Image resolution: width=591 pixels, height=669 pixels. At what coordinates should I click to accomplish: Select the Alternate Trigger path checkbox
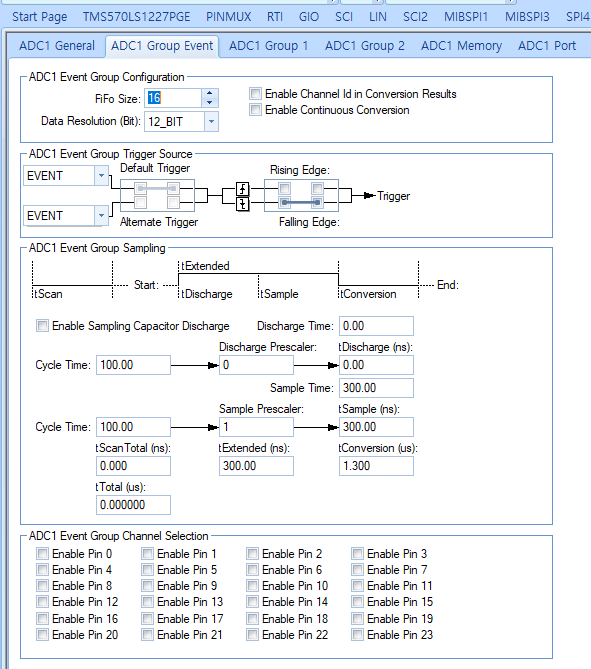tap(140, 202)
